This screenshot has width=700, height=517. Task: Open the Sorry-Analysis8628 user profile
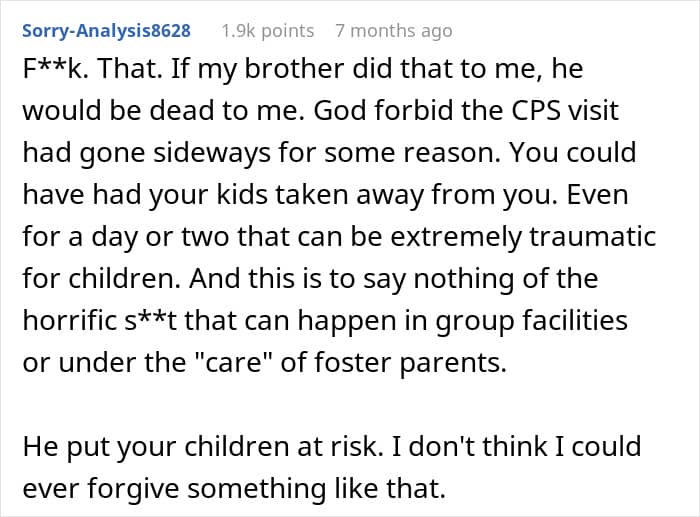coord(106,31)
